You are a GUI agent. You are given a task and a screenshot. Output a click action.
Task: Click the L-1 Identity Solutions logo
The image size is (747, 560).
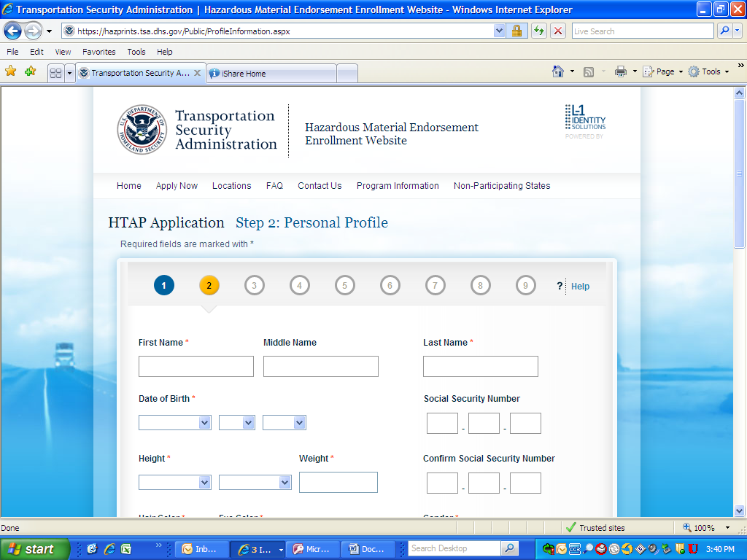[585, 117]
